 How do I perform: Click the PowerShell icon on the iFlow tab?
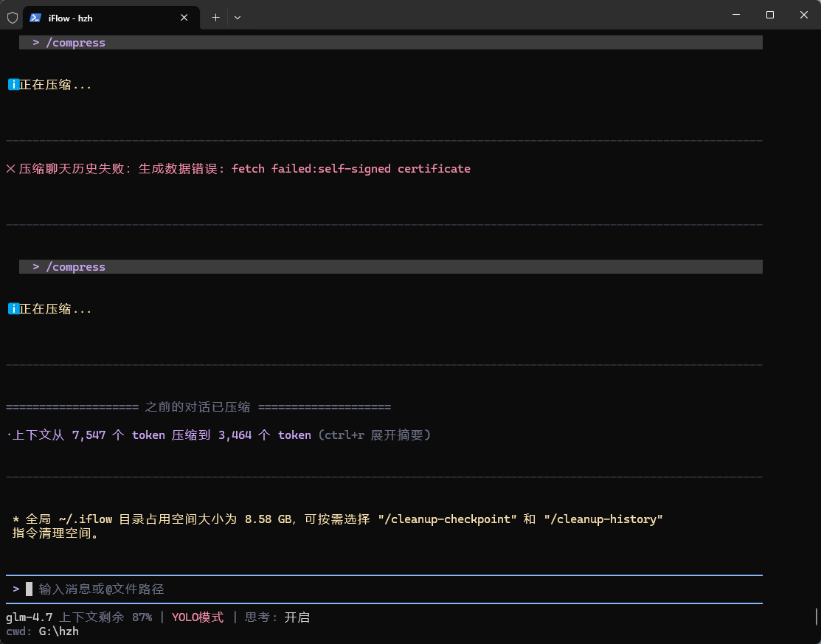point(35,17)
